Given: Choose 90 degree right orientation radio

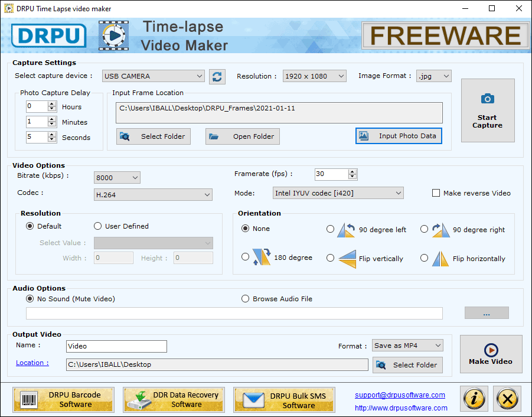Looking at the screenshot, I should pos(424,229).
